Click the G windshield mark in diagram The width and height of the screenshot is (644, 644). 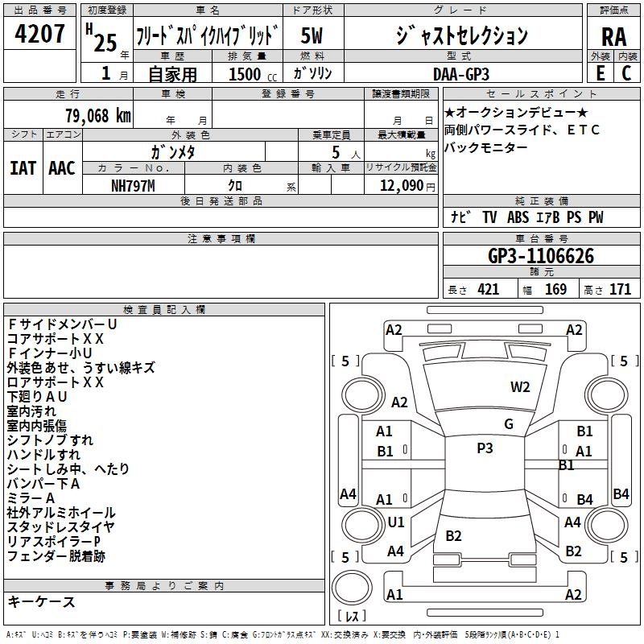(508, 424)
